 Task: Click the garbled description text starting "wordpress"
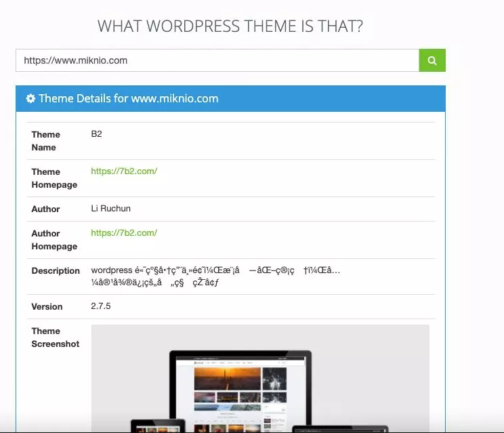point(215,276)
